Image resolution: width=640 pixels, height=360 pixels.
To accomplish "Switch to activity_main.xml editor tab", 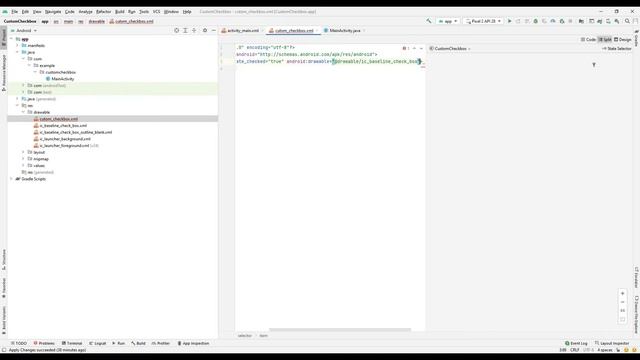I will pyautogui.click(x=243, y=31).
